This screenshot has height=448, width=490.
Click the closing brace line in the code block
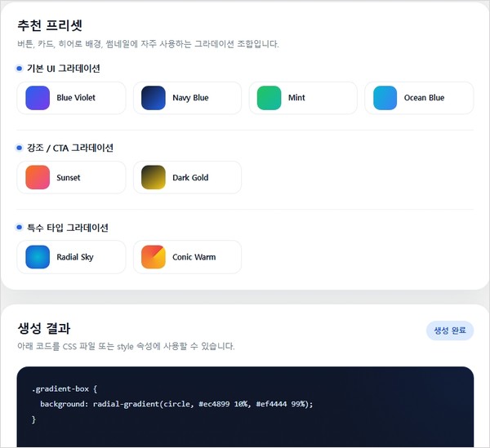coord(33,419)
